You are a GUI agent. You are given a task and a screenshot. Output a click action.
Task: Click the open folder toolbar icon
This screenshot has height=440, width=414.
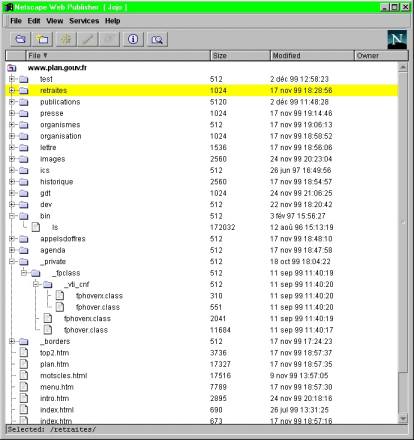(21, 39)
